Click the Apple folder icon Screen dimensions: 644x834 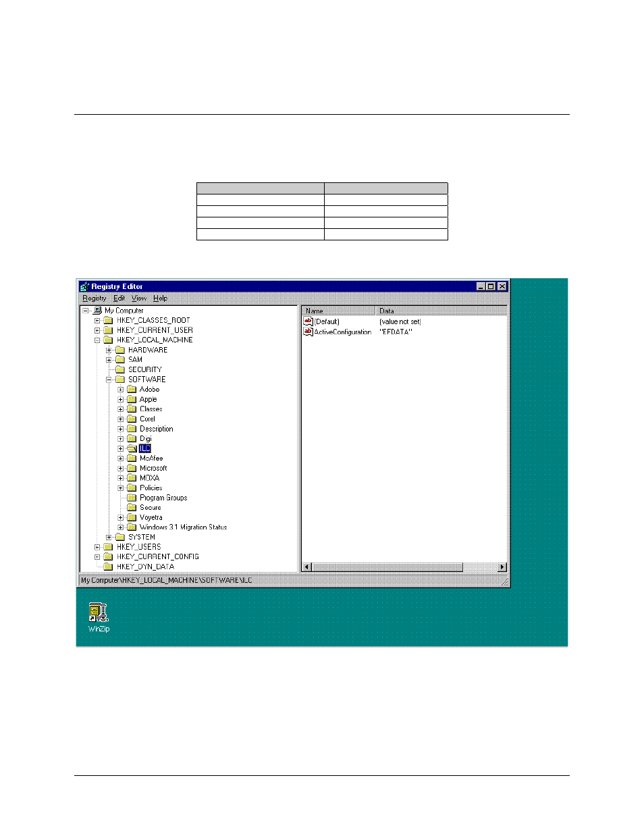point(132,399)
